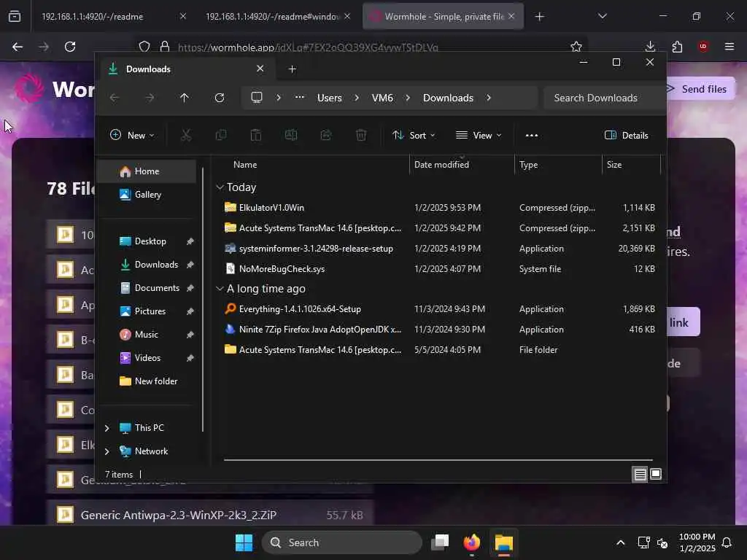
Task: Collapse the A long time ago group
Action: tap(220, 289)
